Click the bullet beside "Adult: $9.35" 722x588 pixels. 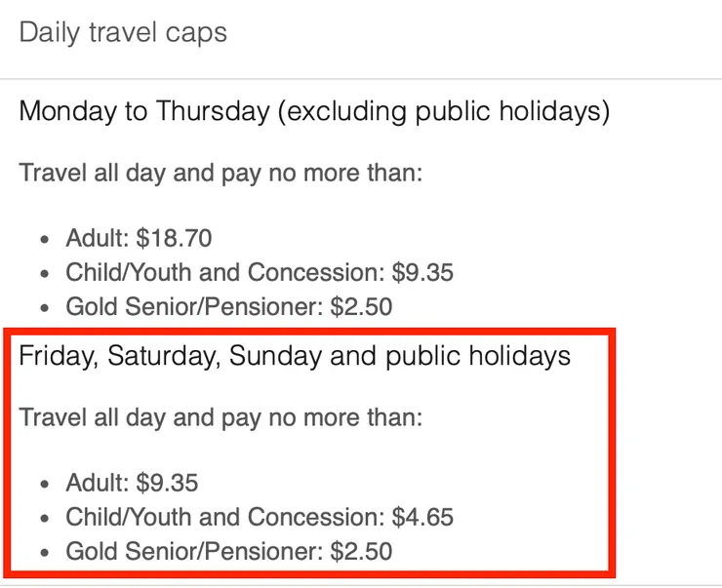click(x=45, y=483)
